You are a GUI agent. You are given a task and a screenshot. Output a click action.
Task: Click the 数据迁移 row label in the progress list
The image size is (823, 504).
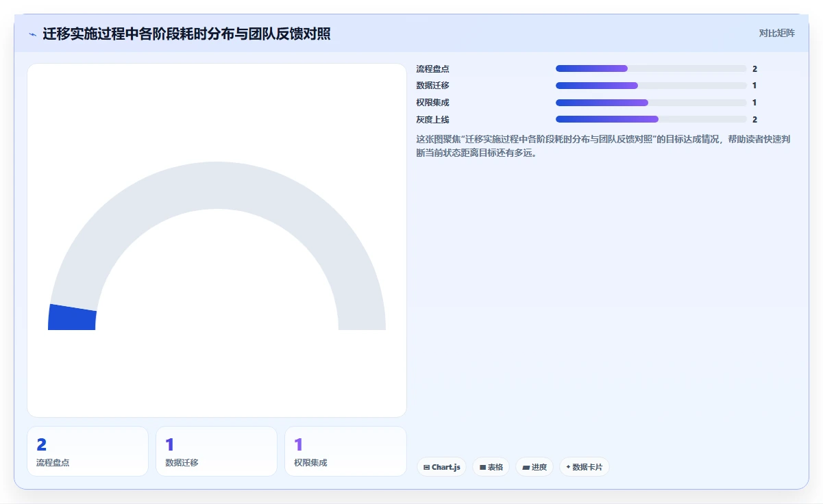tap(433, 86)
